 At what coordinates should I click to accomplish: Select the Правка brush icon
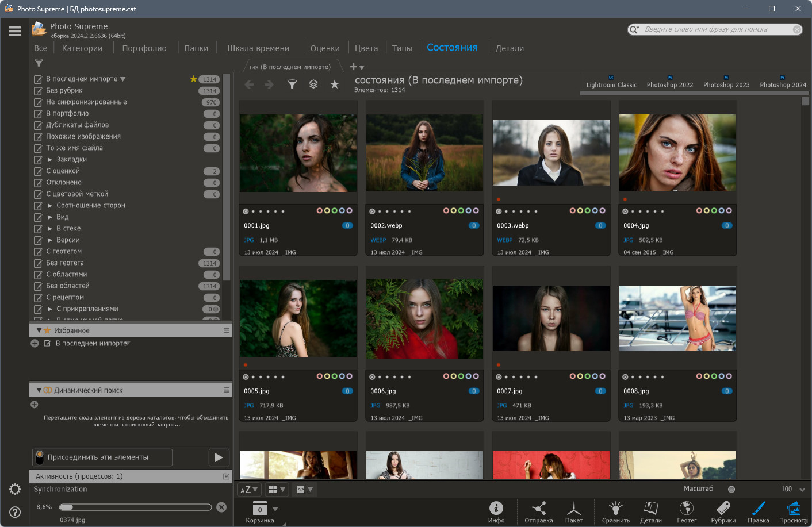click(x=759, y=508)
